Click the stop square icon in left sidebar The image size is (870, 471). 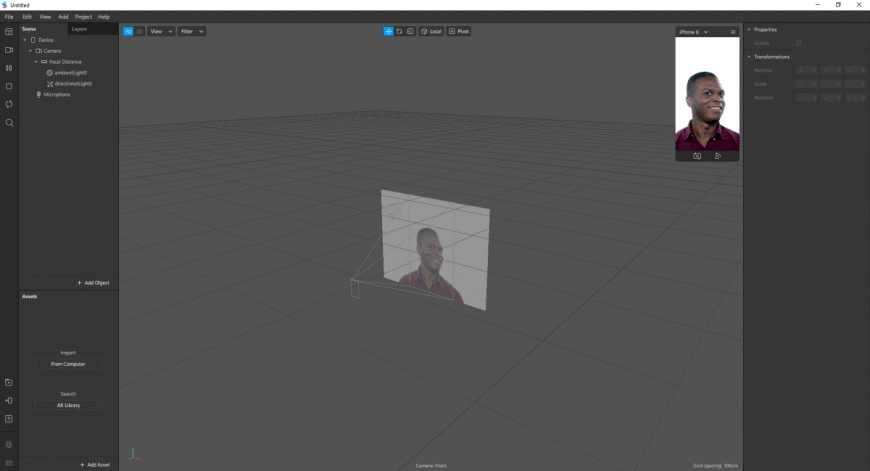pos(9,87)
